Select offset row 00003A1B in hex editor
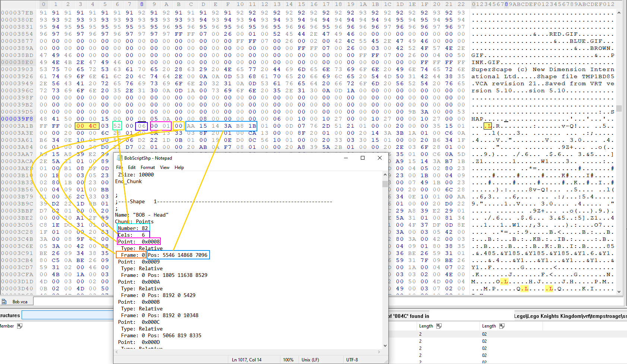Screen dimensions: 627x364 (x=17, y=126)
